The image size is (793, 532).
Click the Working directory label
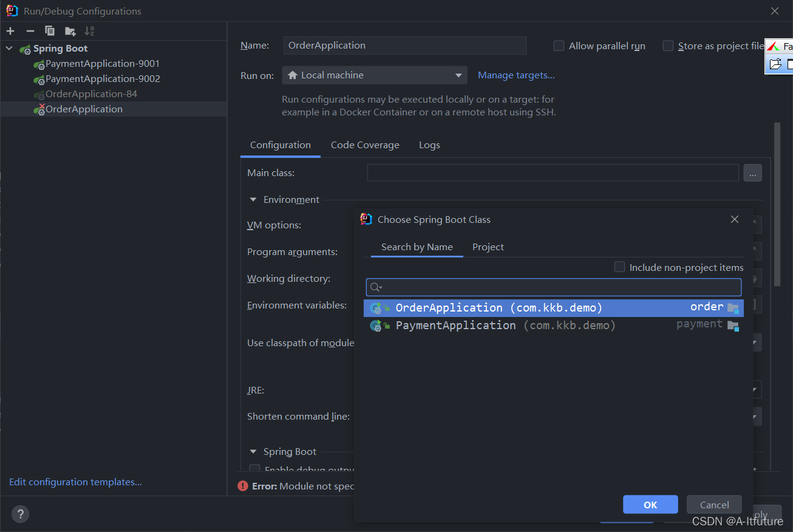(288, 279)
